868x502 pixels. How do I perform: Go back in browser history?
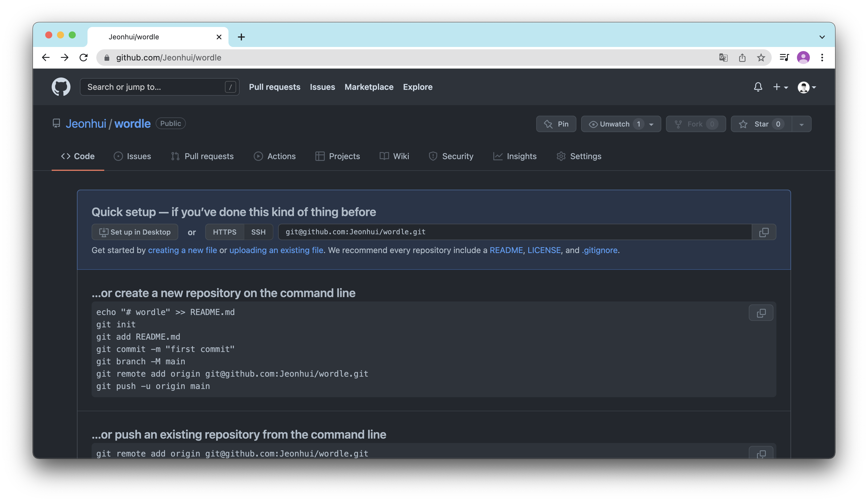pyautogui.click(x=46, y=58)
